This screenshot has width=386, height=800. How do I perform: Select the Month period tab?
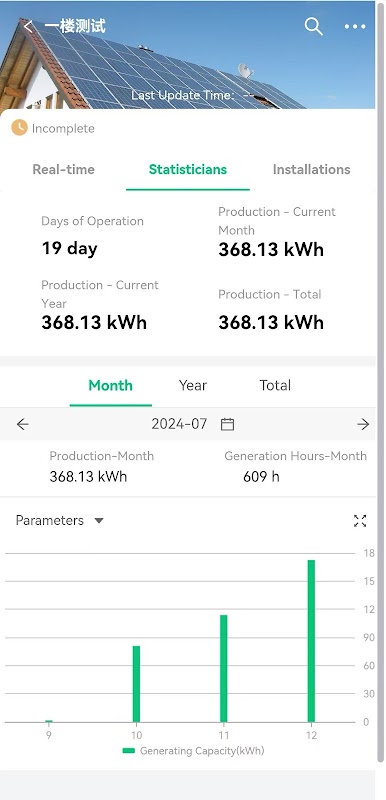(110, 385)
